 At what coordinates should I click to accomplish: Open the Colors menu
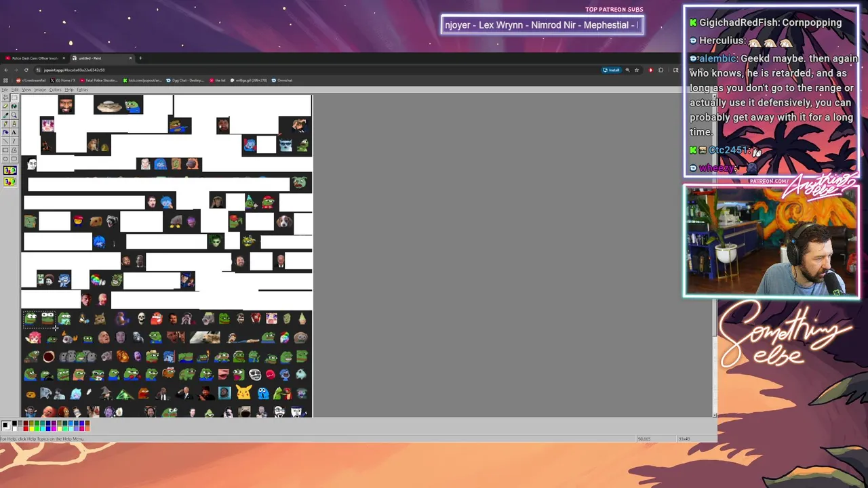coord(55,89)
